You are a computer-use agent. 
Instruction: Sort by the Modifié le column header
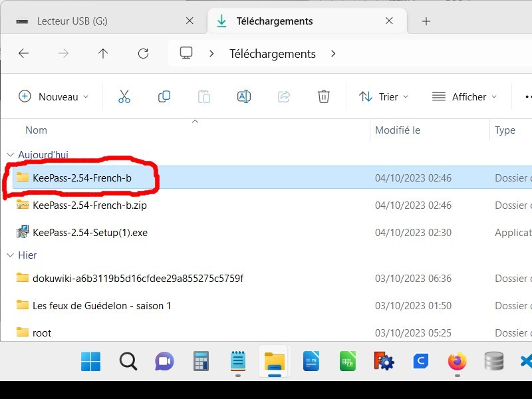[398, 130]
